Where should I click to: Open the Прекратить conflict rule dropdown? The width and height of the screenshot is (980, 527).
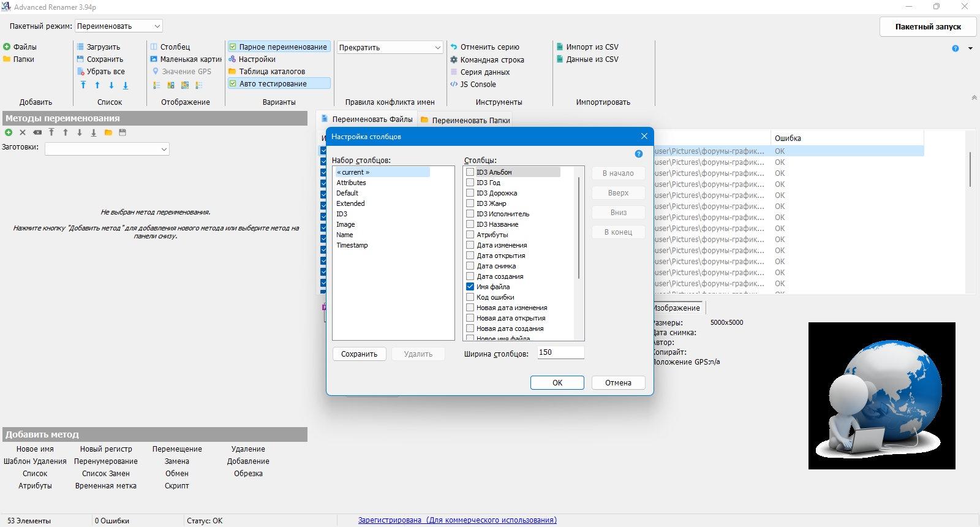[x=390, y=47]
